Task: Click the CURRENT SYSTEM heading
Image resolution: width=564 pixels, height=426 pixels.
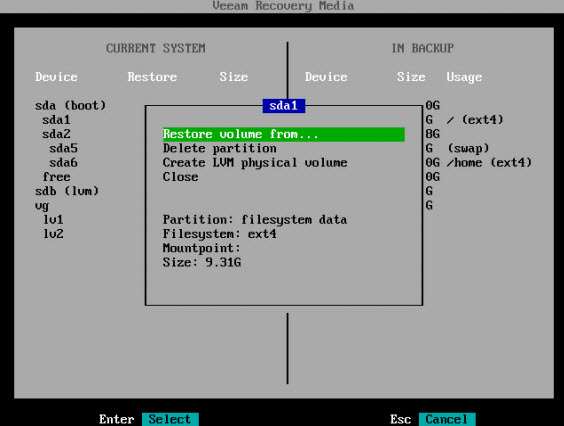Action: click(x=156, y=48)
